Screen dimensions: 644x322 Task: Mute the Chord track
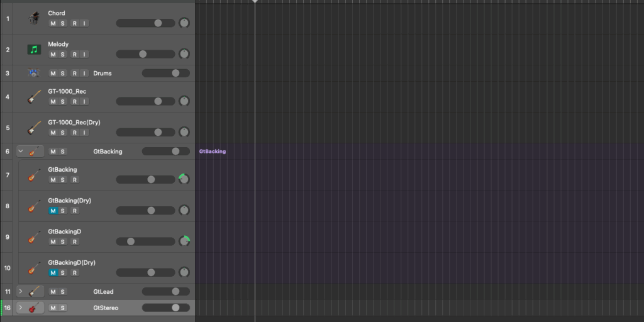[53, 23]
